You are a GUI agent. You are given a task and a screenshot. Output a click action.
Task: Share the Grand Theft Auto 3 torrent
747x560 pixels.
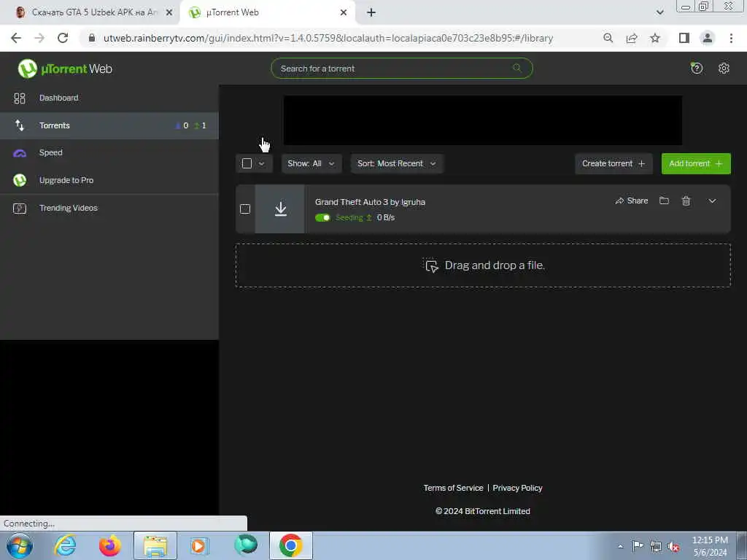pyautogui.click(x=631, y=201)
